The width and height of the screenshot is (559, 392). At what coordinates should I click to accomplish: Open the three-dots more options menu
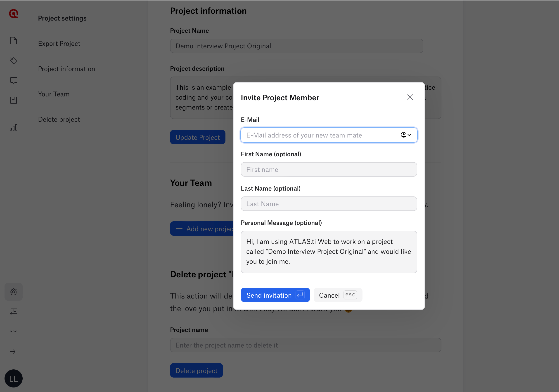(13, 331)
